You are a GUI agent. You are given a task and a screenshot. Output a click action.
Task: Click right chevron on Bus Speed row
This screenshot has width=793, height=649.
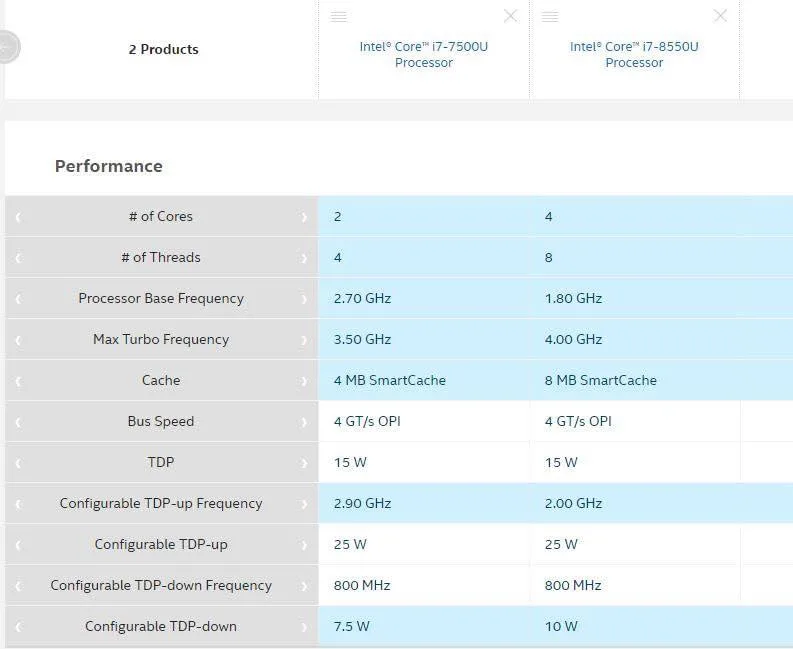coord(304,422)
